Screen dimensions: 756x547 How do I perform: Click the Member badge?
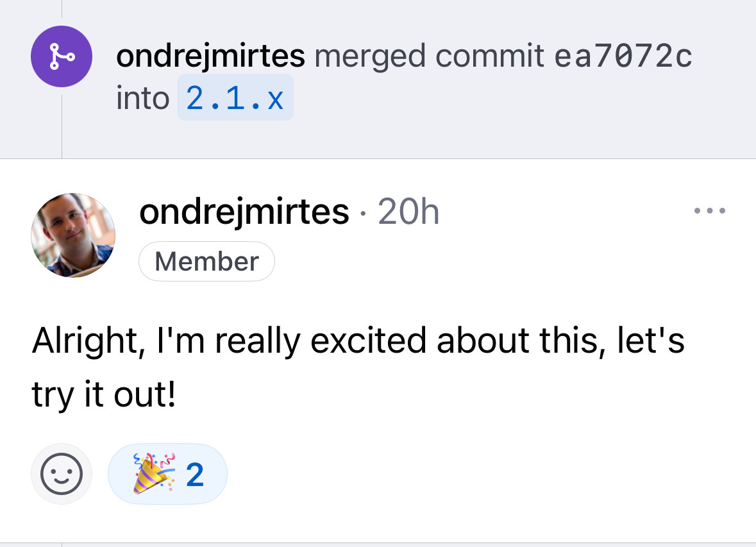coord(207,262)
